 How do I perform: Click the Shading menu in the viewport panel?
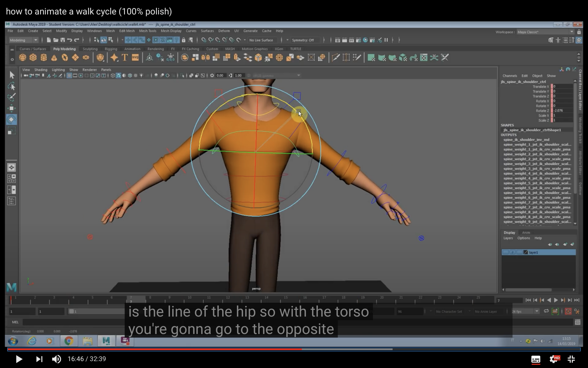click(x=41, y=70)
